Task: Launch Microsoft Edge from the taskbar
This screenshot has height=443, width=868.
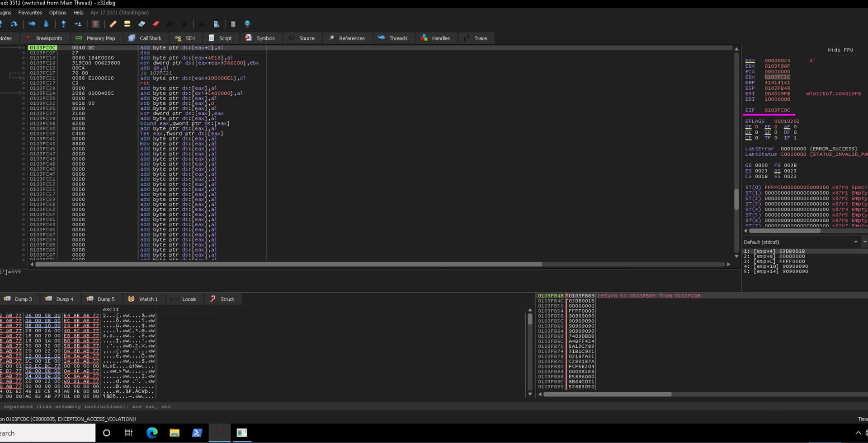Action: (x=152, y=433)
